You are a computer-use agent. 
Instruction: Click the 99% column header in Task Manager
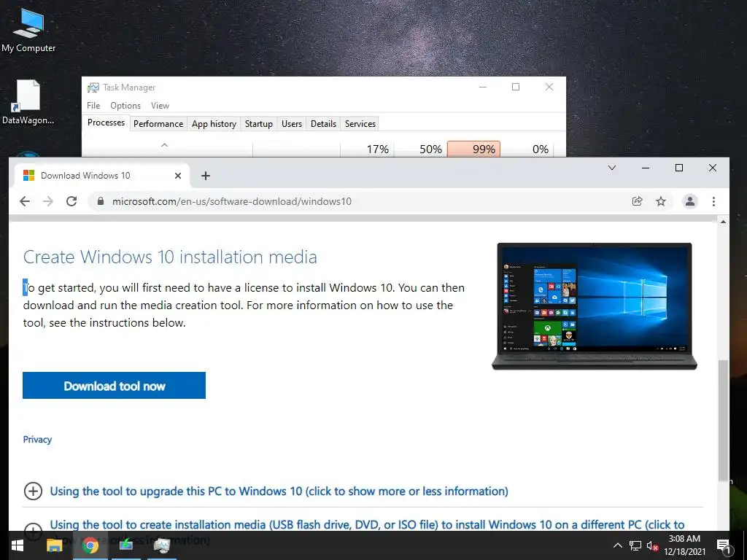[473, 149]
